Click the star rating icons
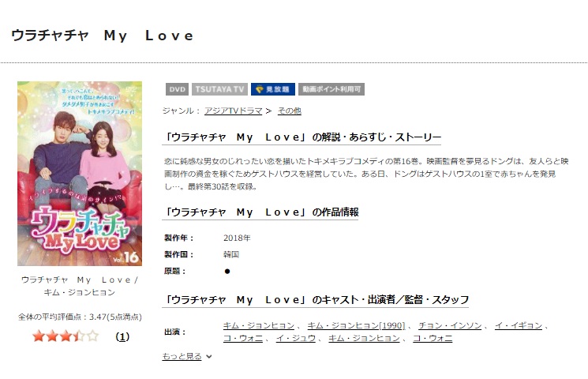This screenshot has width=588, height=379. (66, 336)
